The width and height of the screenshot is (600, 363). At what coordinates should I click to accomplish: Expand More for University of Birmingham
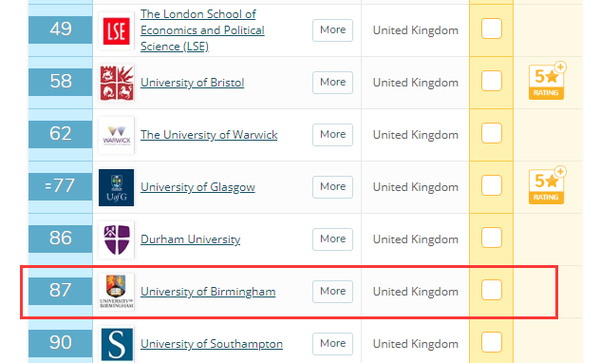[333, 291]
